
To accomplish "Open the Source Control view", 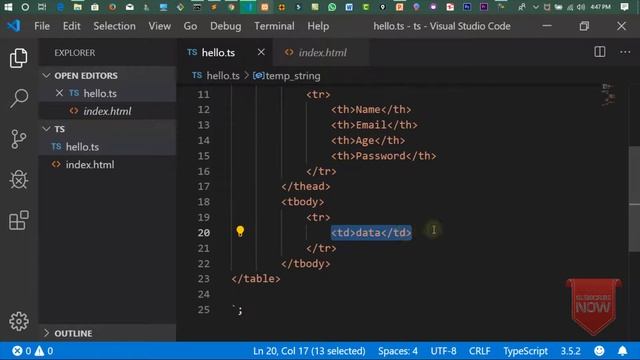I will click(x=19, y=139).
